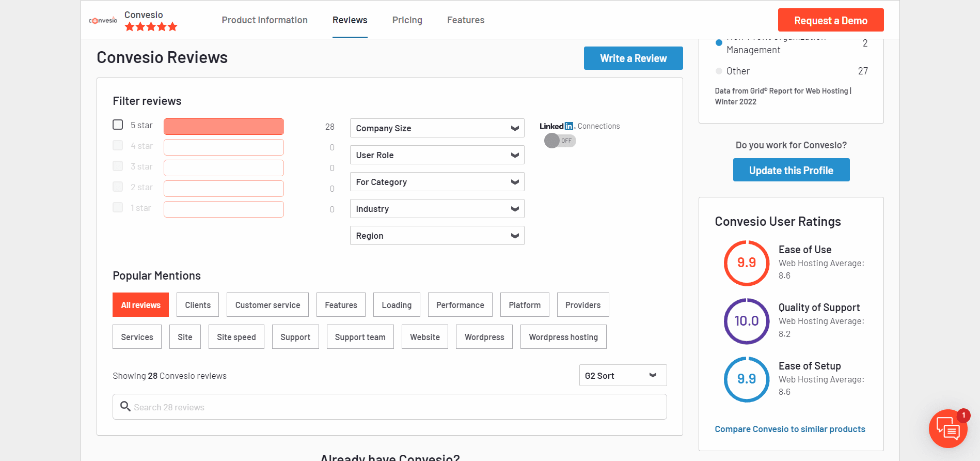Click the Ease of Setup 9.9 circle
The height and width of the screenshot is (461, 980).
[747, 379]
